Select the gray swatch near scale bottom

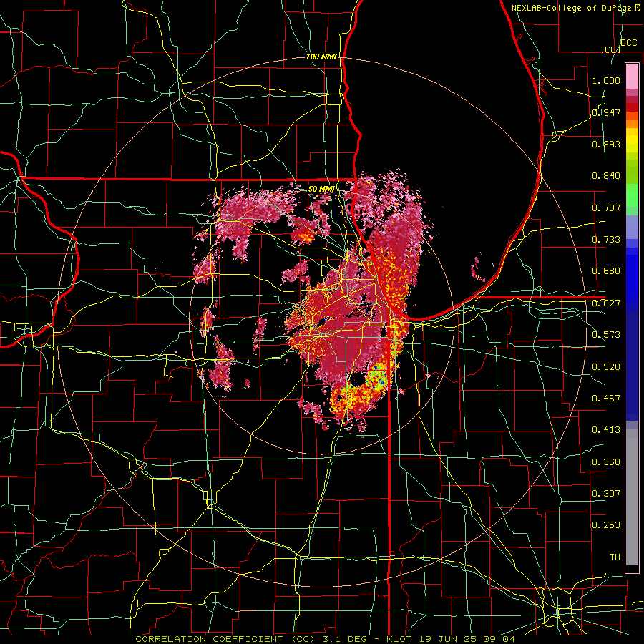(x=632, y=497)
